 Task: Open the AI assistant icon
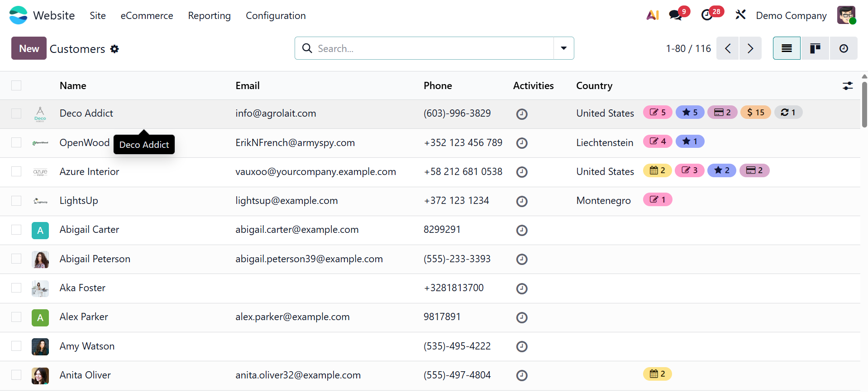652,15
